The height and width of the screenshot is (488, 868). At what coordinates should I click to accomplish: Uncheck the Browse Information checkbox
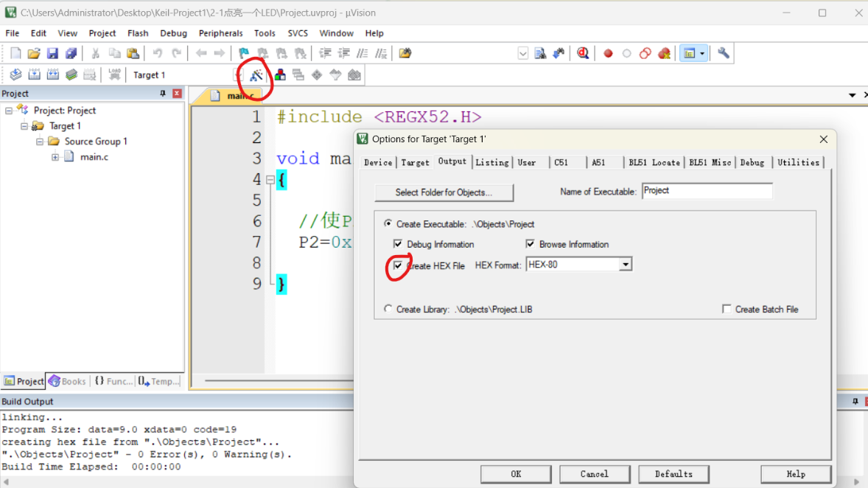530,244
